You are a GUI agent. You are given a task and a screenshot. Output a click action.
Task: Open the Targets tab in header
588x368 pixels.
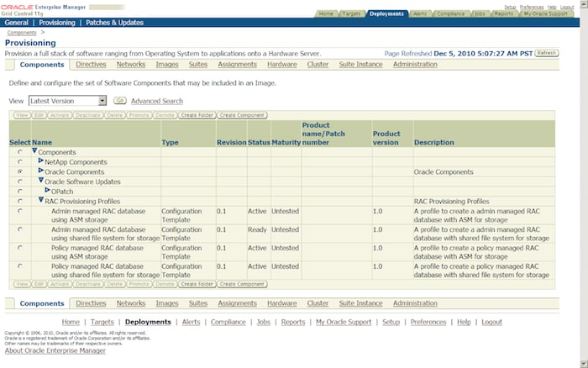(351, 14)
